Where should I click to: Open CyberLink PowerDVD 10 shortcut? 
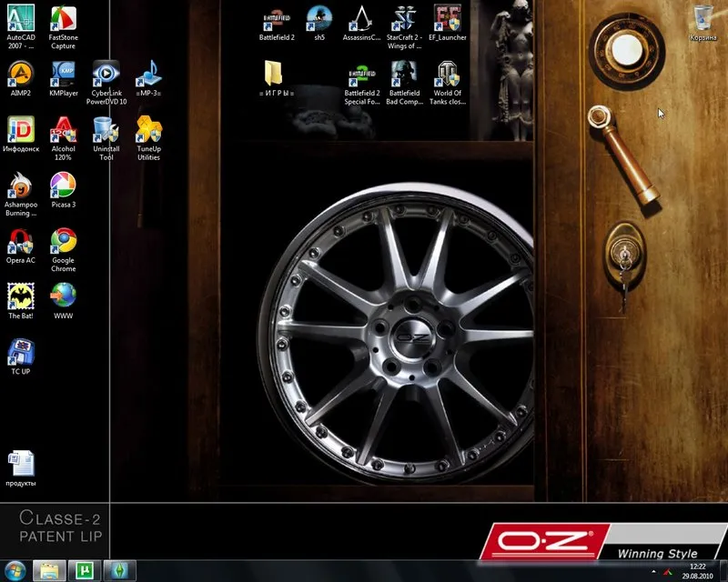coord(106,83)
